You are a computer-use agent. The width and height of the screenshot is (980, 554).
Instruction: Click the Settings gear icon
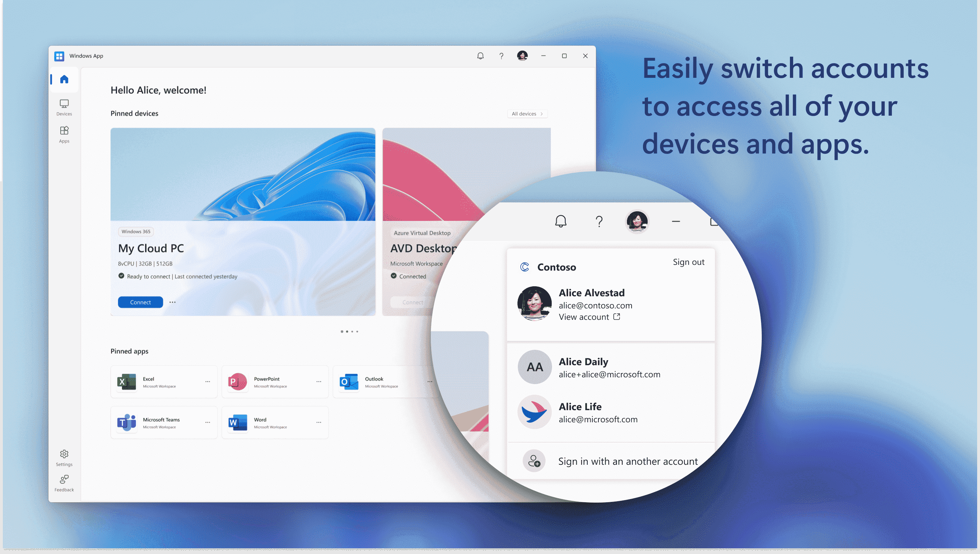64,454
